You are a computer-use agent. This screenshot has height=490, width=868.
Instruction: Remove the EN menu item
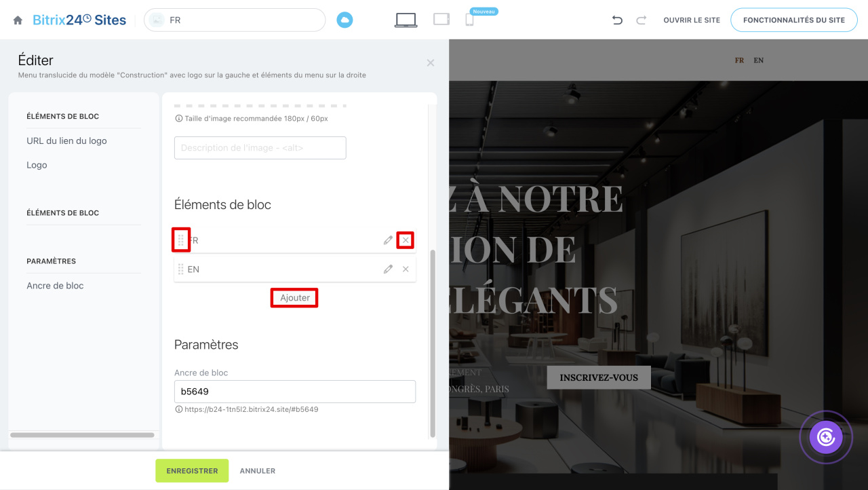406,269
